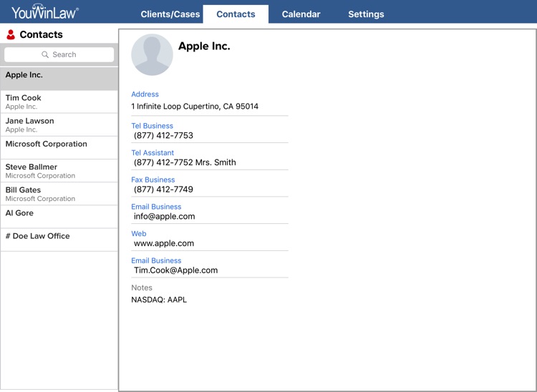Open the Settings tab
This screenshot has height=392, width=537.
click(x=366, y=14)
